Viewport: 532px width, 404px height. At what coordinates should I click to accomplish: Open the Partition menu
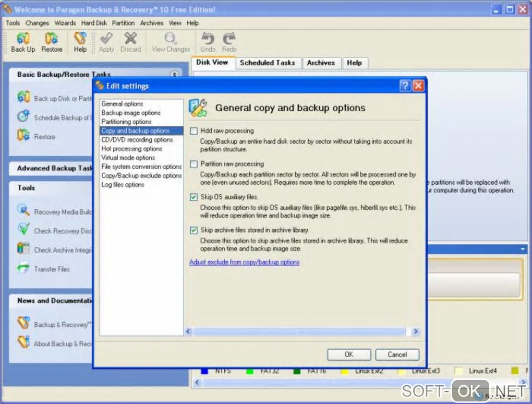coord(123,23)
